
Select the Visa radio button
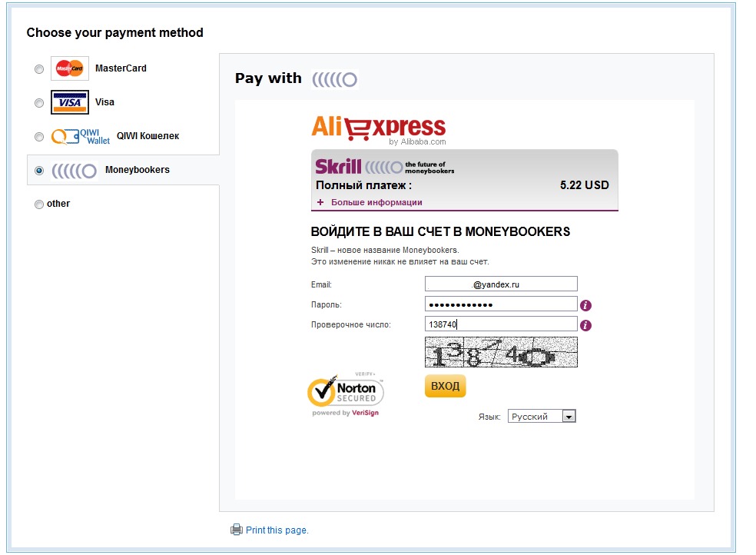pyautogui.click(x=39, y=103)
